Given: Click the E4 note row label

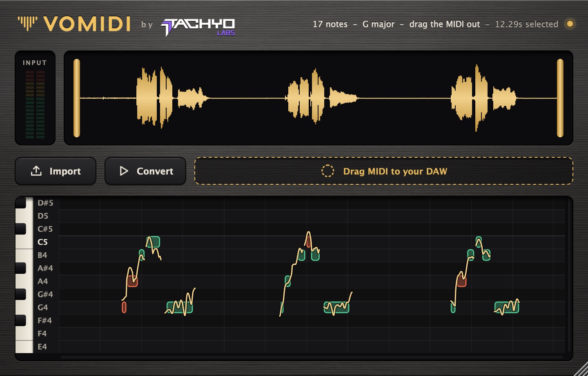Looking at the screenshot, I should click(42, 347).
